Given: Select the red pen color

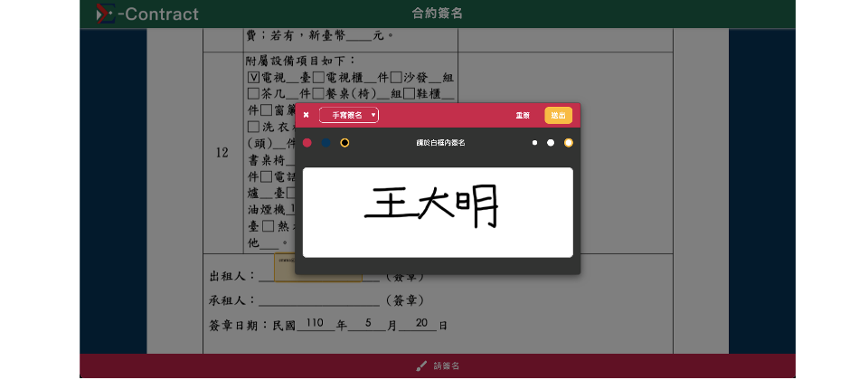Looking at the screenshot, I should tap(307, 143).
